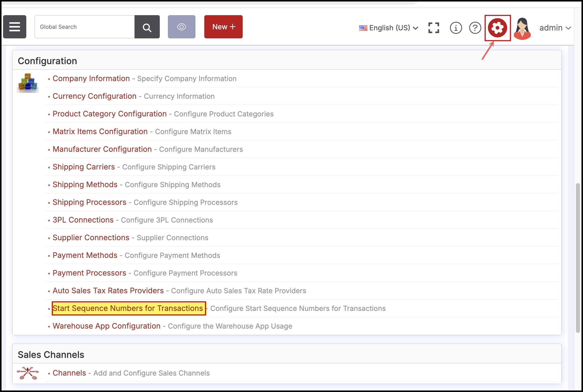Open the hamburger menu
583x392 pixels.
[x=15, y=27]
